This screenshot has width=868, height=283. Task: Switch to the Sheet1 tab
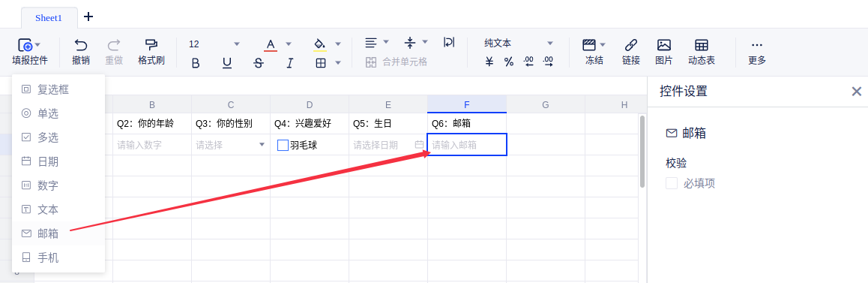(49, 18)
